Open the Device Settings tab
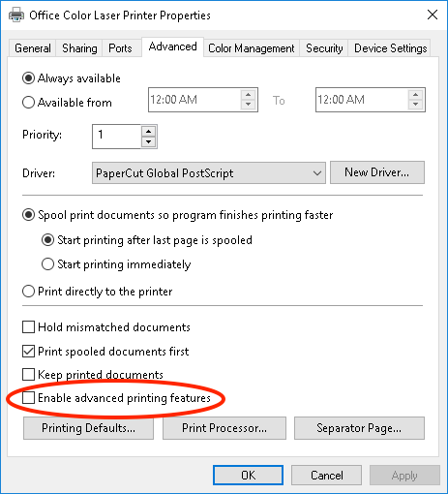 point(390,48)
